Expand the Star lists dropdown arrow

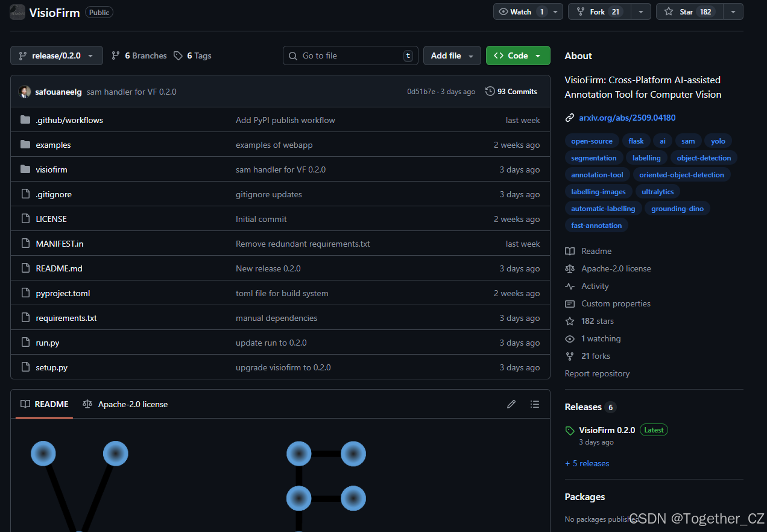[x=733, y=12]
